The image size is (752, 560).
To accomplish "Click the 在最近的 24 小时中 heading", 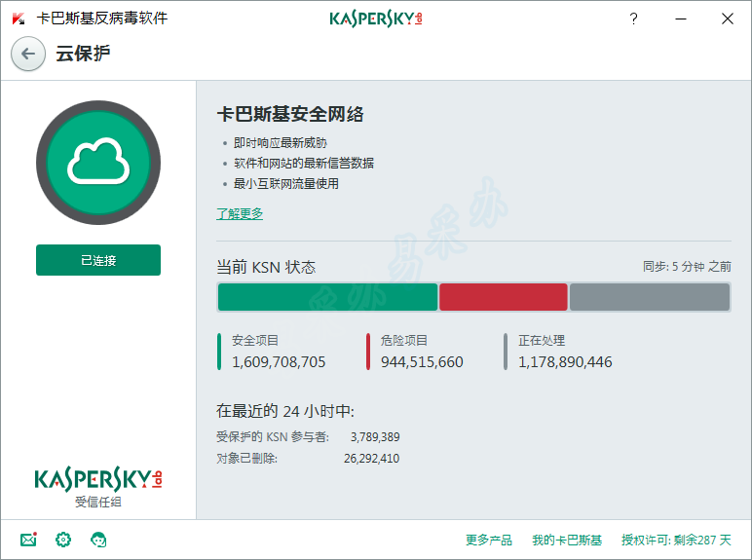I will [x=285, y=411].
